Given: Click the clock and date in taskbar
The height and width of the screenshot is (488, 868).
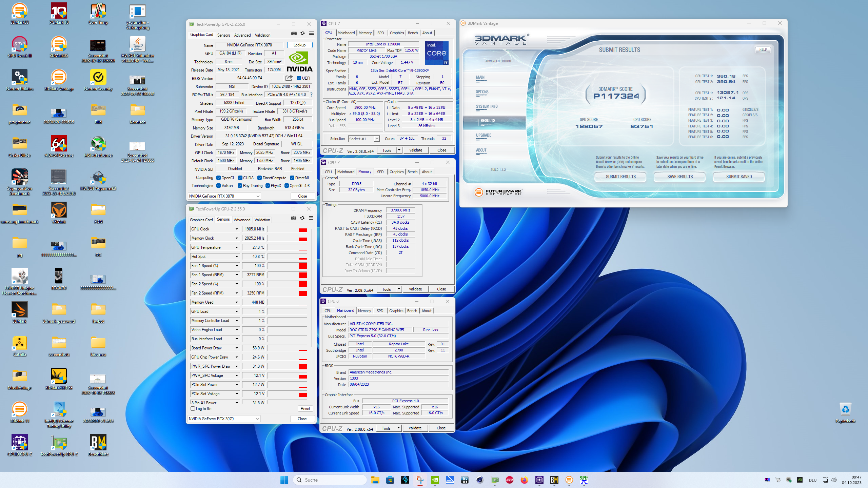Looking at the screenshot, I should click(851, 480).
